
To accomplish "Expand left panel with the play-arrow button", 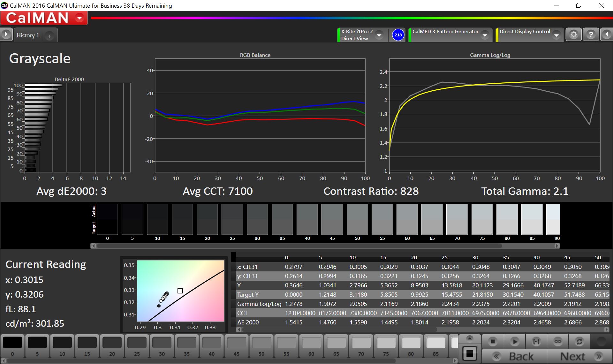I will 6,34.
